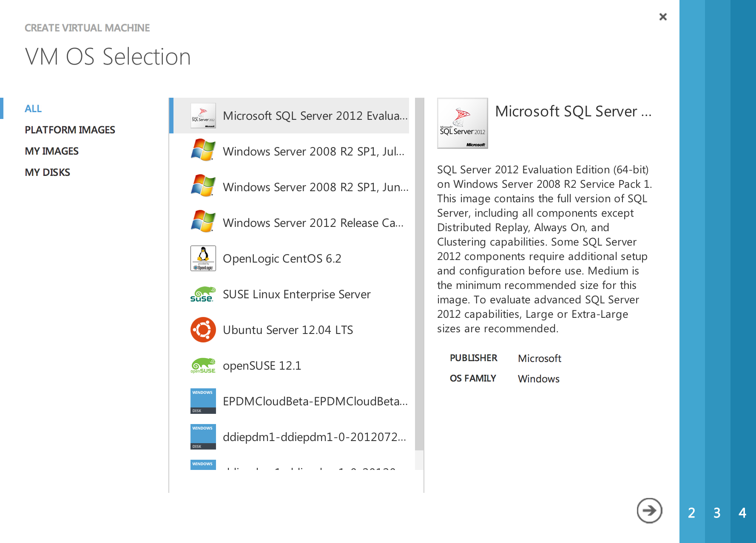This screenshot has height=543, width=756.
Task: Select the MY DISKS filter
Action: click(x=48, y=173)
